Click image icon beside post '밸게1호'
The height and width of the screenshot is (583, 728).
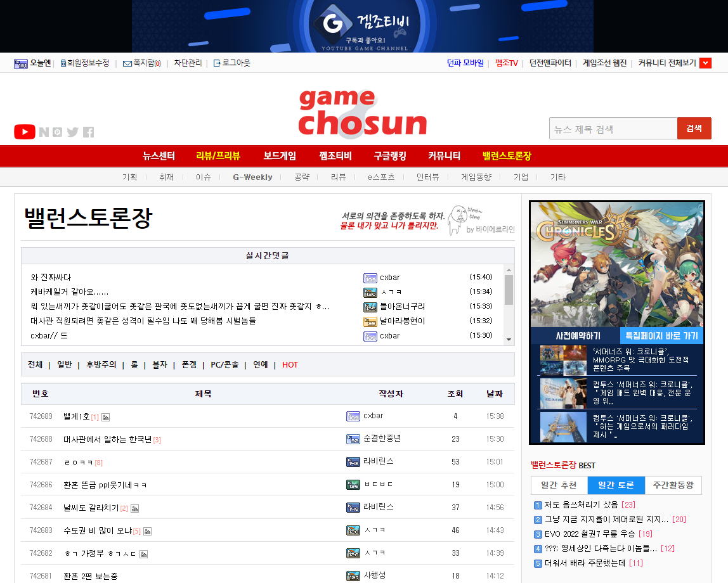(x=106, y=417)
